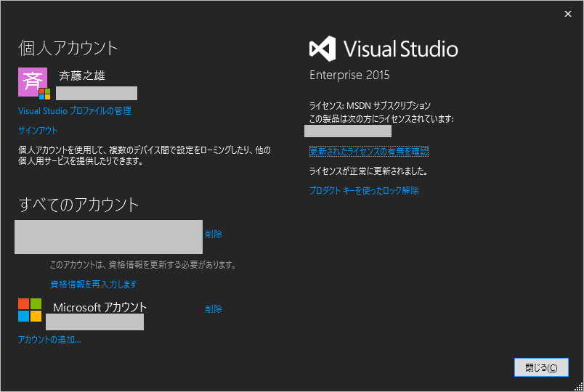Click the アカウントの追加... link
The height and width of the screenshot is (392, 584).
coord(49,339)
